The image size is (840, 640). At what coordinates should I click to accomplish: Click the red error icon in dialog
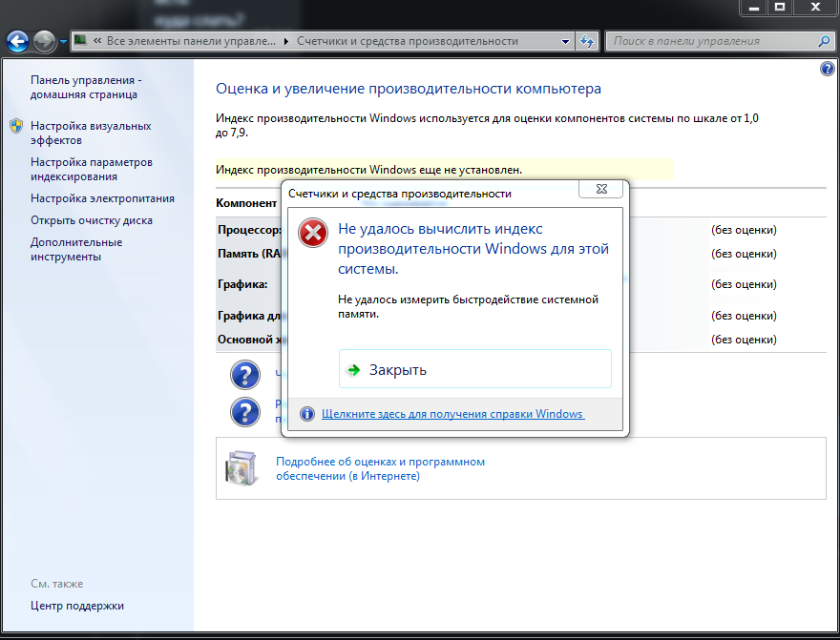[x=313, y=233]
